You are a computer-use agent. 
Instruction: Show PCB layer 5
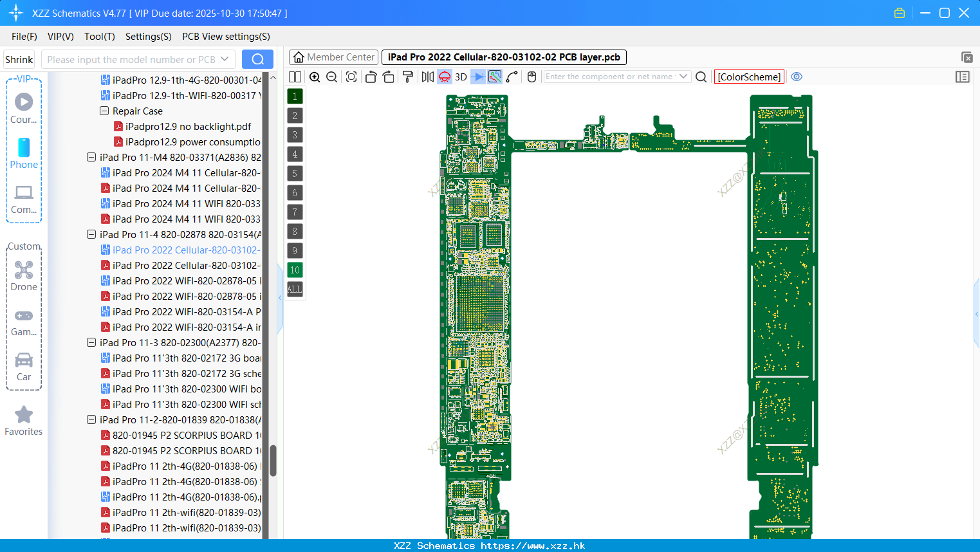[x=295, y=174]
